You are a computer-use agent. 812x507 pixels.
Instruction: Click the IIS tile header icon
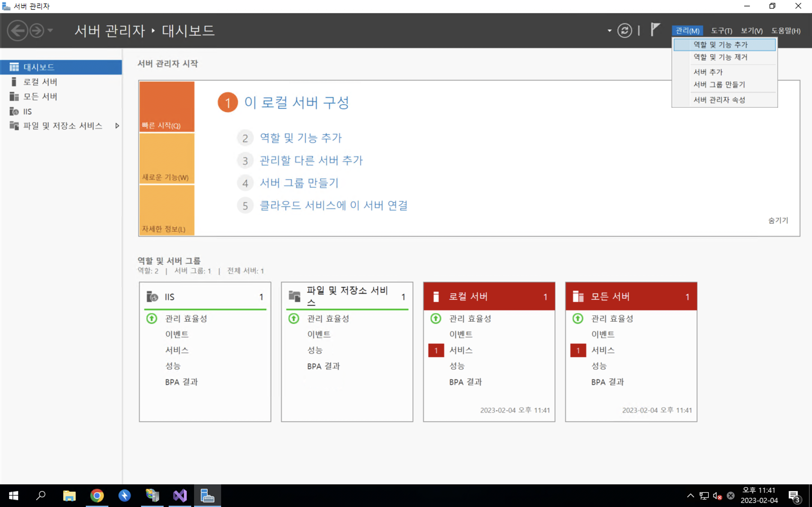coord(152,297)
